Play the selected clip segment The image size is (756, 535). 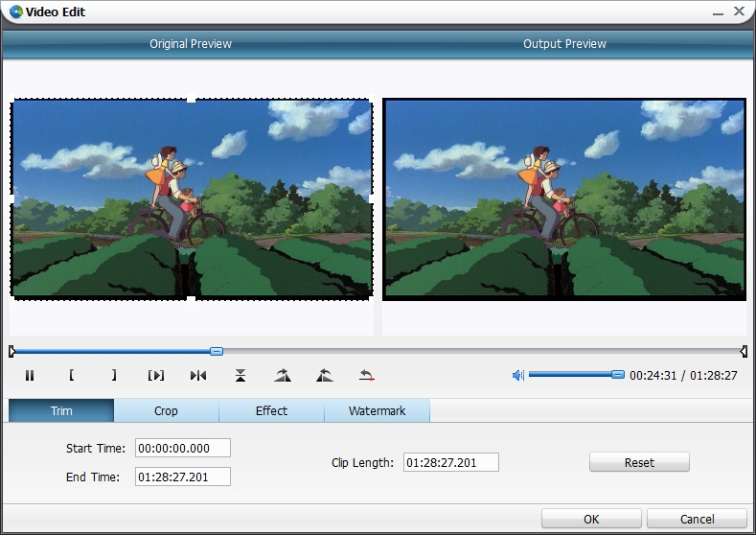[x=156, y=375]
